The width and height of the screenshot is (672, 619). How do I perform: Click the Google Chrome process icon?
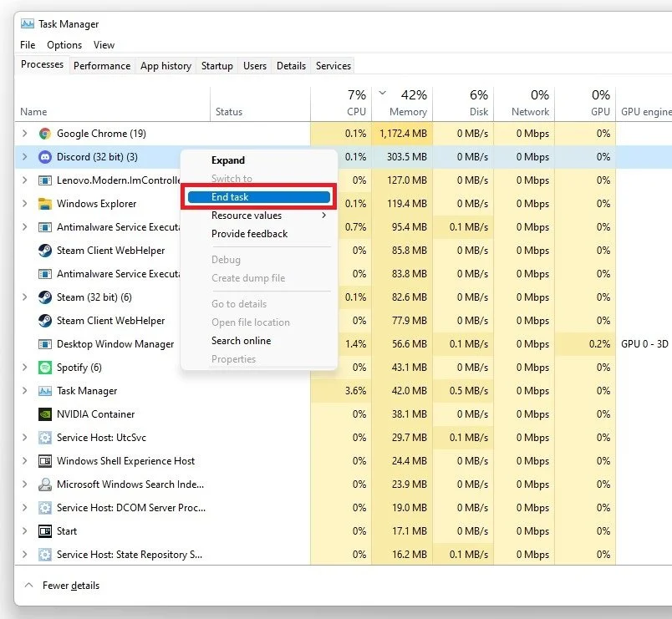(x=44, y=134)
